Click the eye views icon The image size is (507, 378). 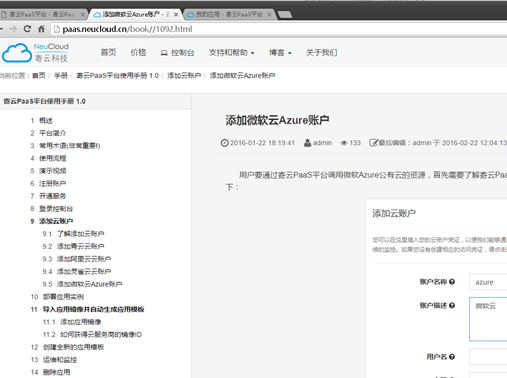[344, 143]
